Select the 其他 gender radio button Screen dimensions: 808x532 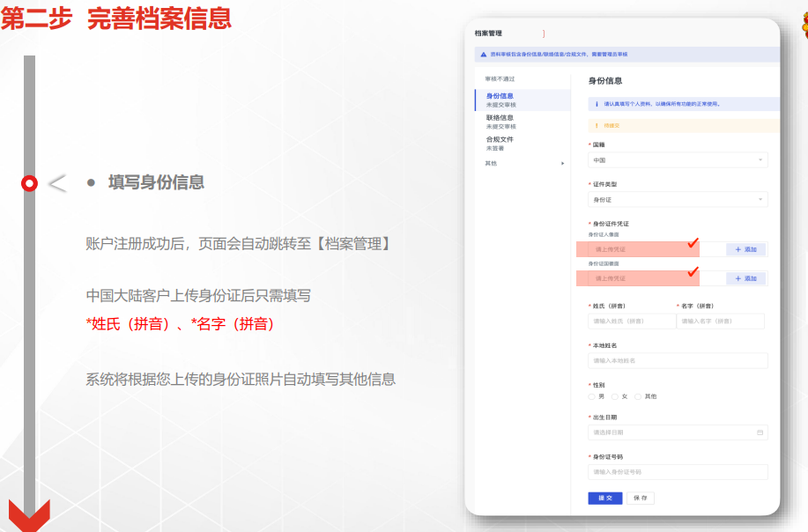638,396
